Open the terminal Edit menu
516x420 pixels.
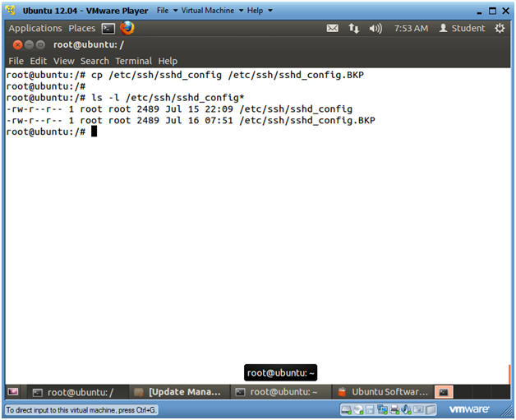click(39, 61)
